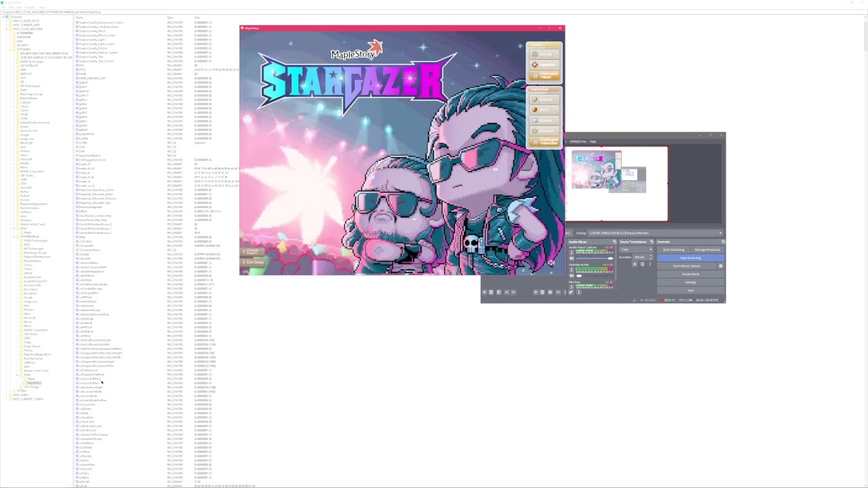Remove selected scene with the trash icon

(491, 292)
